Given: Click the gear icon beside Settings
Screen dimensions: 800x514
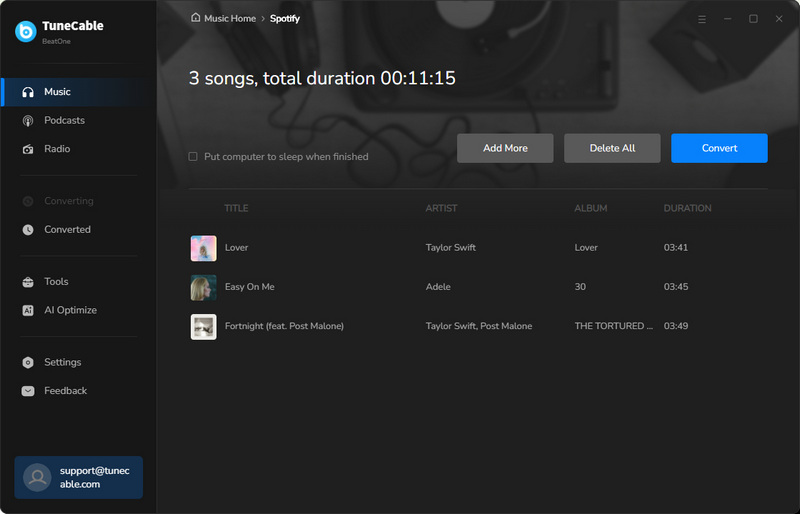Looking at the screenshot, I should click(28, 362).
